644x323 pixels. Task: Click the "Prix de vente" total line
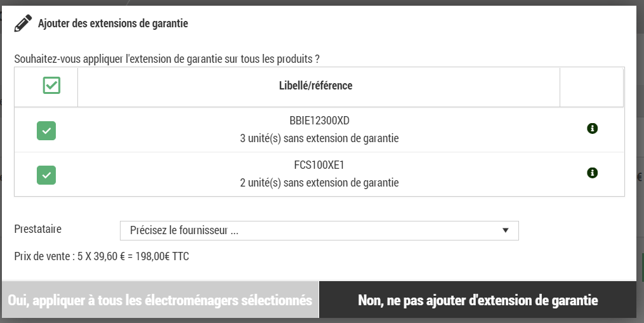pos(102,256)
